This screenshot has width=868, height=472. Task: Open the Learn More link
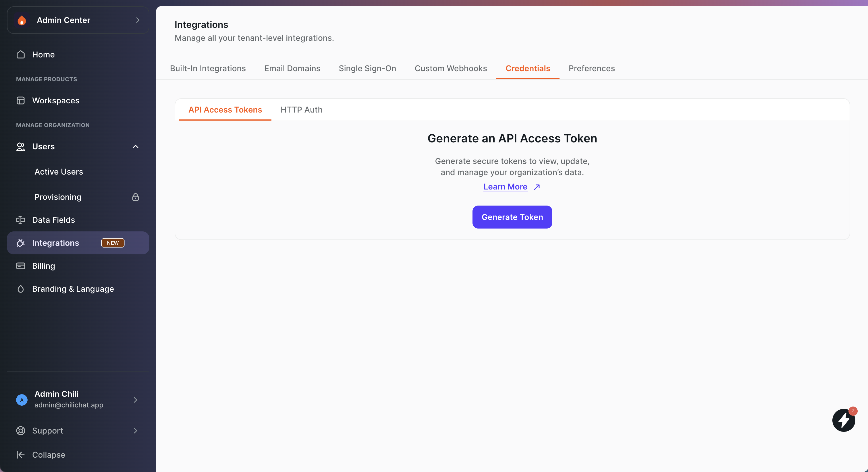(x=505, y=187)
